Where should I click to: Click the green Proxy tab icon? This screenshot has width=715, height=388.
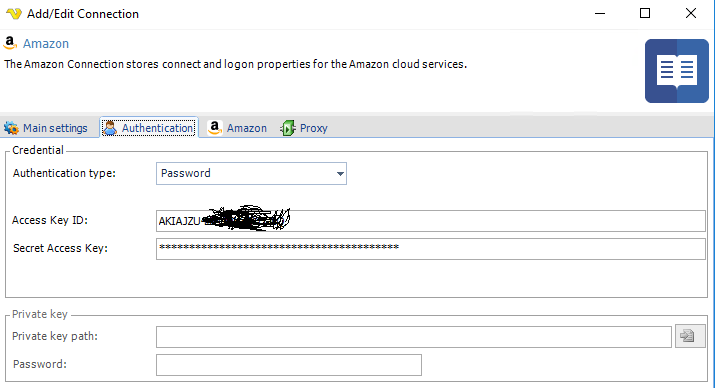(288, 128)
